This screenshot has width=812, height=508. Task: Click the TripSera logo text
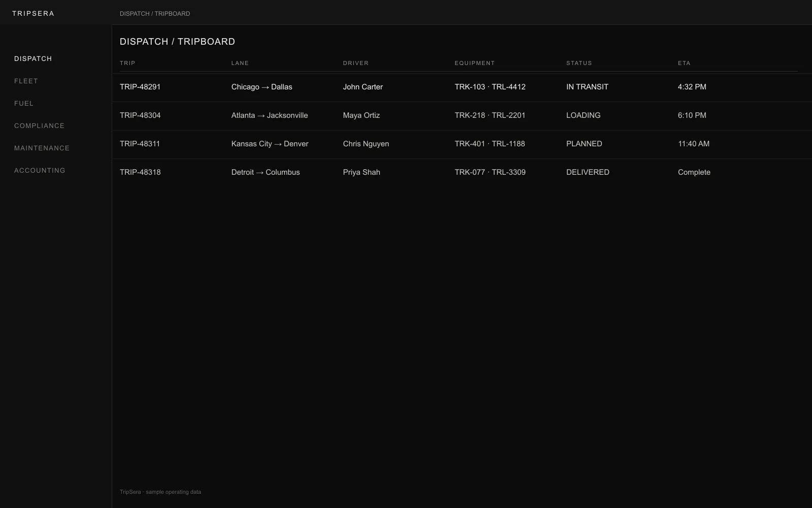coord(33,14)
